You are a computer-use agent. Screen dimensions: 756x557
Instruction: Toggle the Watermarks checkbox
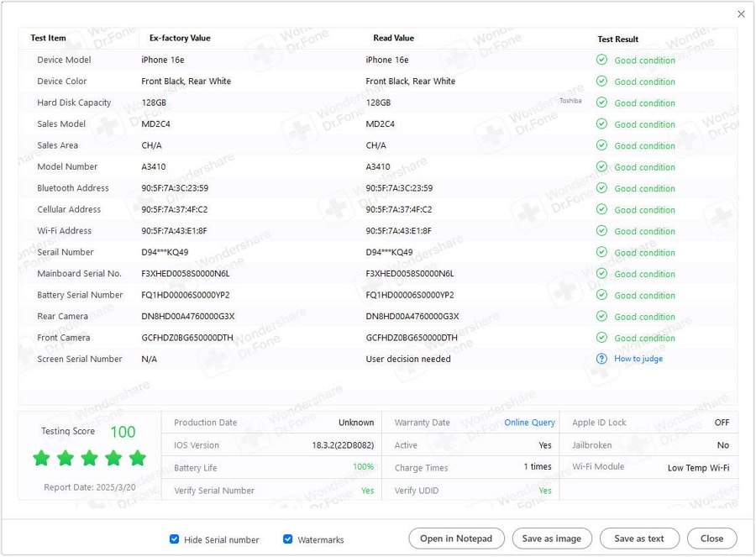[288, 539]
